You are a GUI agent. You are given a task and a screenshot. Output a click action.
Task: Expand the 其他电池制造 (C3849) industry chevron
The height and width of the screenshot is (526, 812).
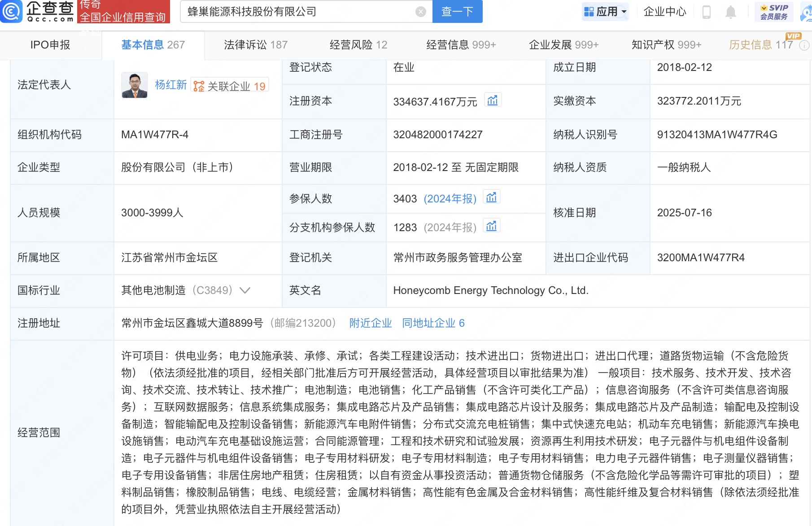245,290
